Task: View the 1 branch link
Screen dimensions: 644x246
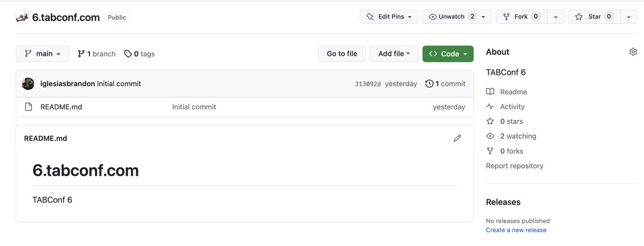Action: [97, 54]
